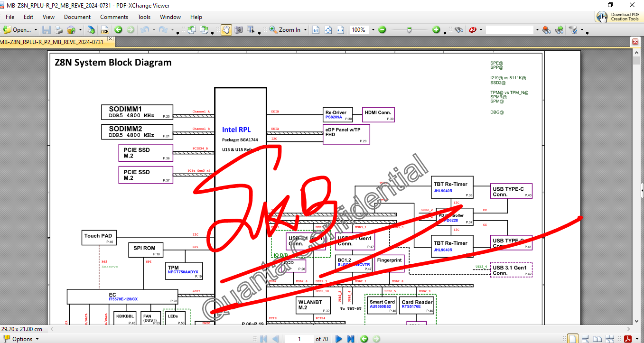The width and height of the screenshot is (644, 343).
Task: Expand the Ask search provider dropdown
Action: [x=481, y=30]
